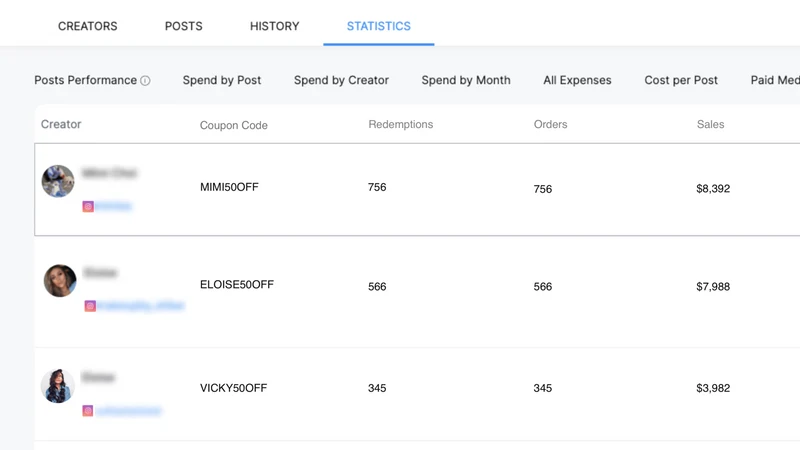Open avatar of VICKY50OFF creator
Screen dimensions: 800x450
58,386
